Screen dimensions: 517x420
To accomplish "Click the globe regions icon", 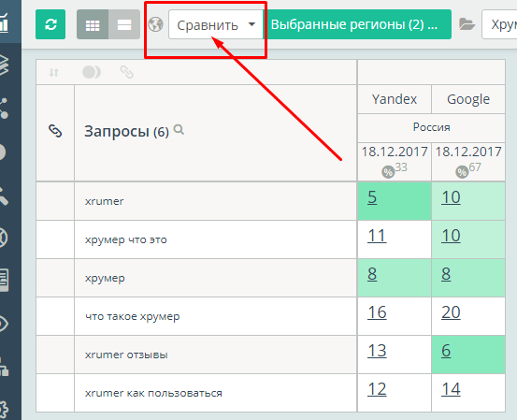I will [x=155, y=24].
